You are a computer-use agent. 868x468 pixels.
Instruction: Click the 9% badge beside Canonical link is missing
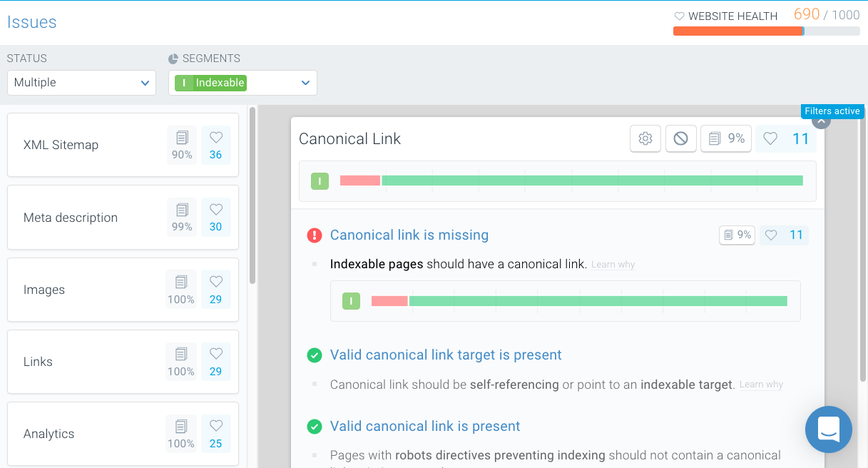pyautogui.click(x=737, y=235)
